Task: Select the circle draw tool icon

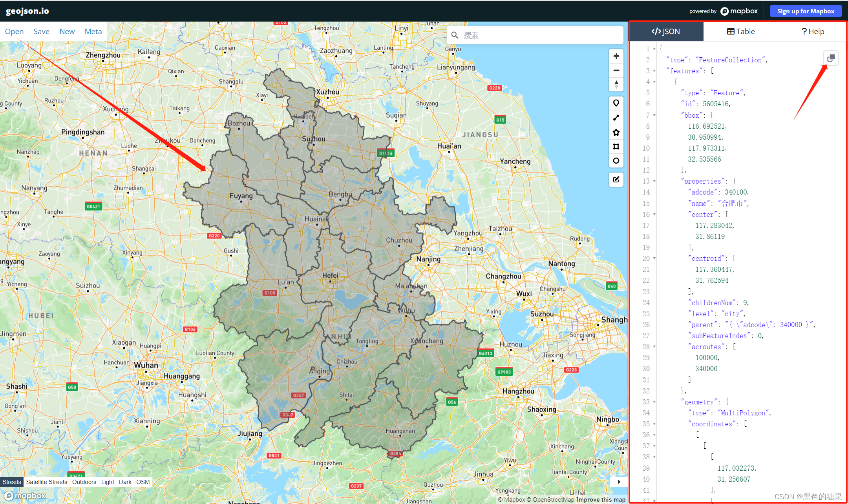Action: (x=616, y=160)
